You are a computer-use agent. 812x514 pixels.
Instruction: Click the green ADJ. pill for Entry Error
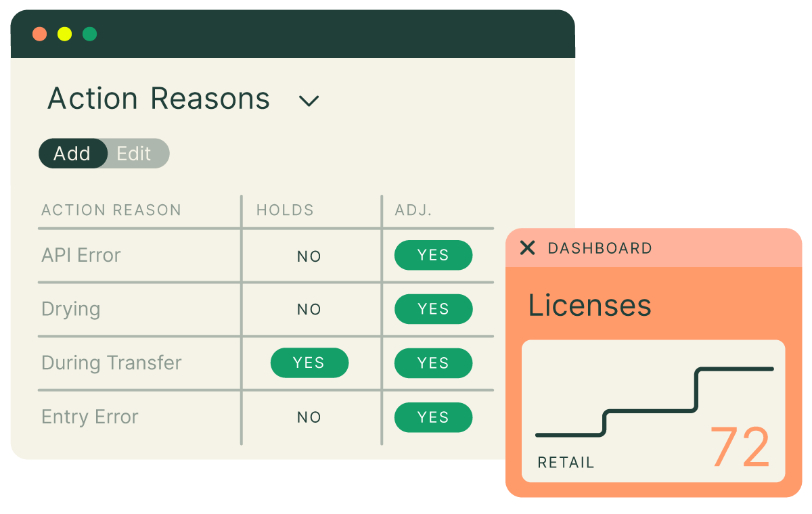tap(433, 417)
